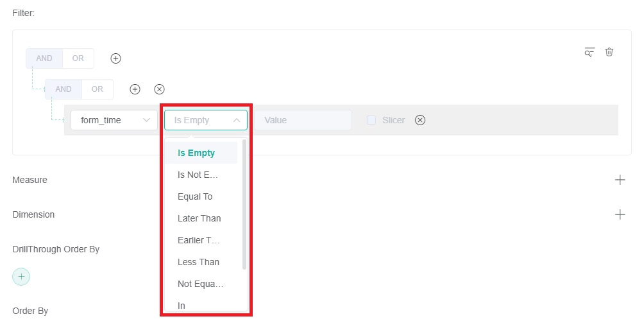This screenshot has width=644, height=321.
Task: Enable the Slicer checkbox
Action: click(371, 120)
